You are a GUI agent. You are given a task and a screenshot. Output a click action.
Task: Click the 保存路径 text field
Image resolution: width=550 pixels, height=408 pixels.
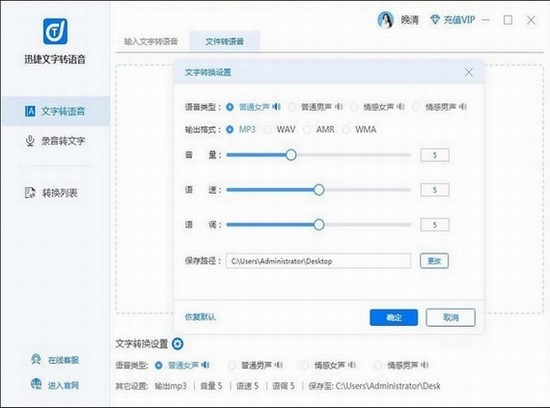[318, 261]
